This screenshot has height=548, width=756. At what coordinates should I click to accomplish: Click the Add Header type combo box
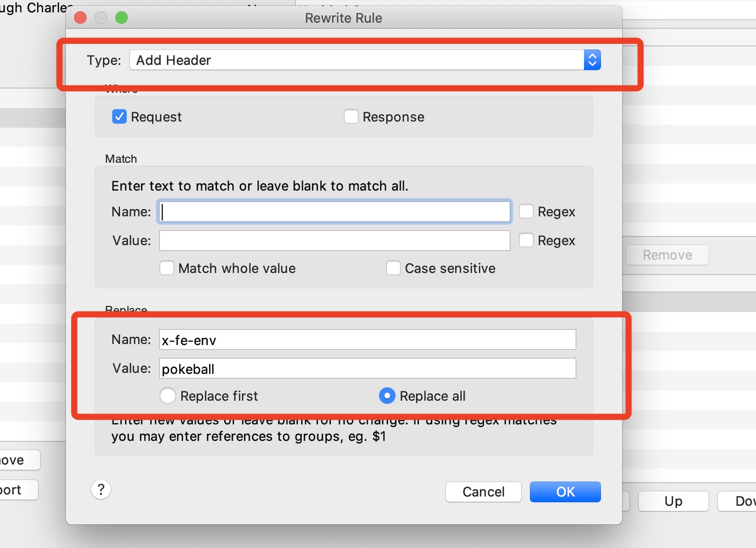pyautogui.click(x=356, y=60)
